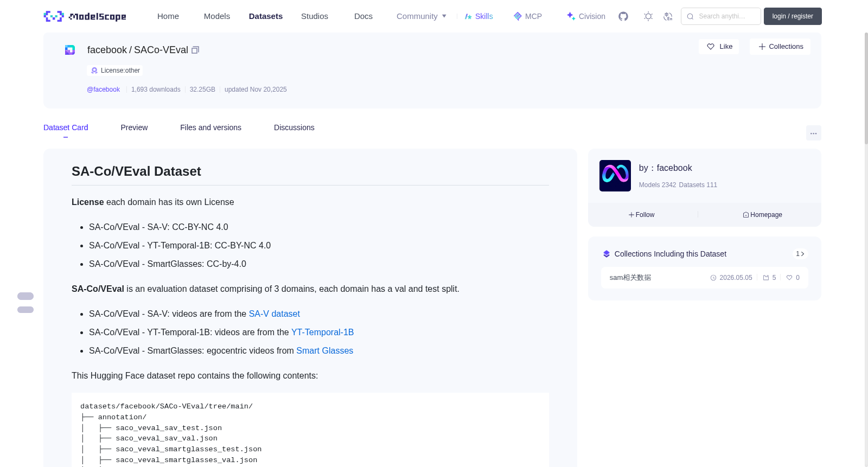Expand the collections list chevron showing 1

tap(800, 254)
